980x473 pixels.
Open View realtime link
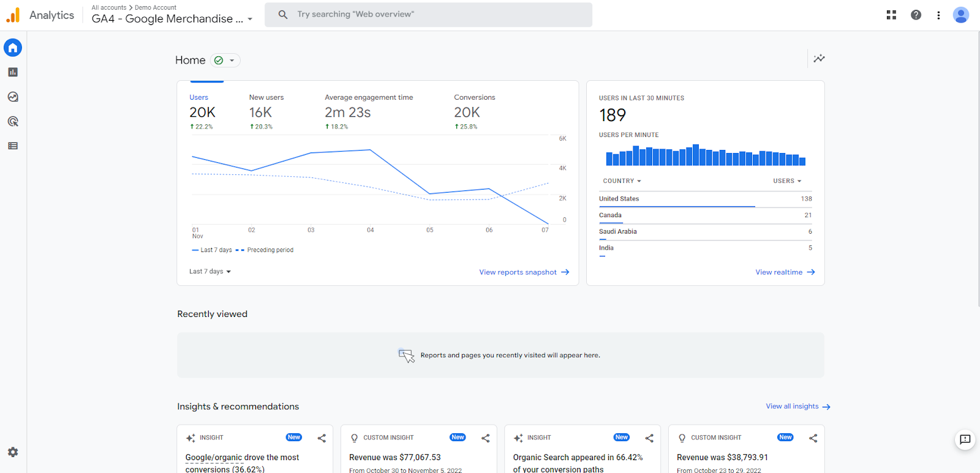(785, 272)
